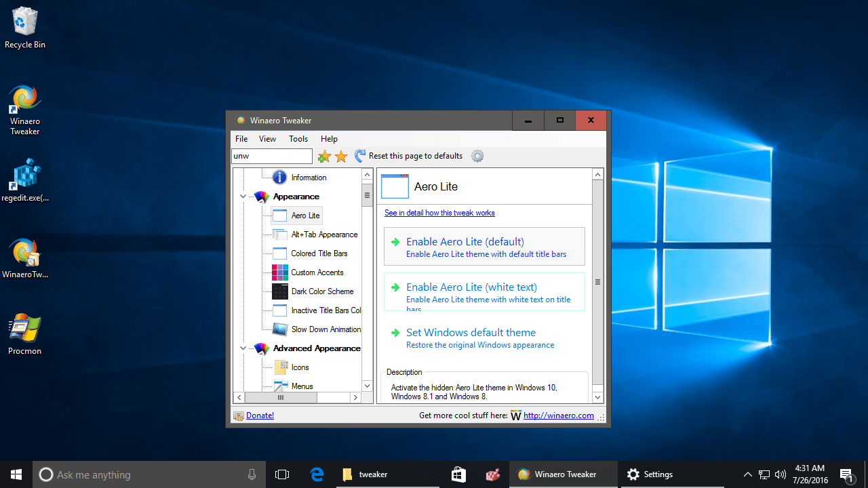The height and width of the screenshot is (488, 868).
Task: Open the Information item in sidebar
Action: pos(309,177)
